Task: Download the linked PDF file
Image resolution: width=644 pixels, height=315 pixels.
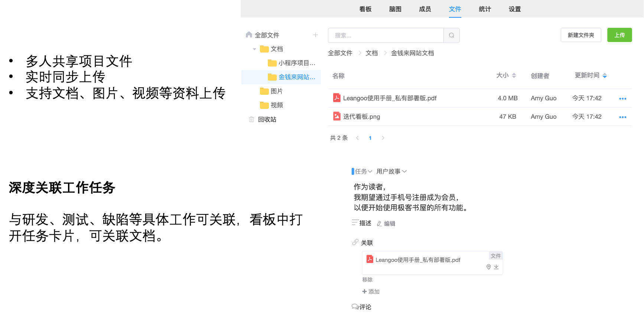Action: pos(496,267)
